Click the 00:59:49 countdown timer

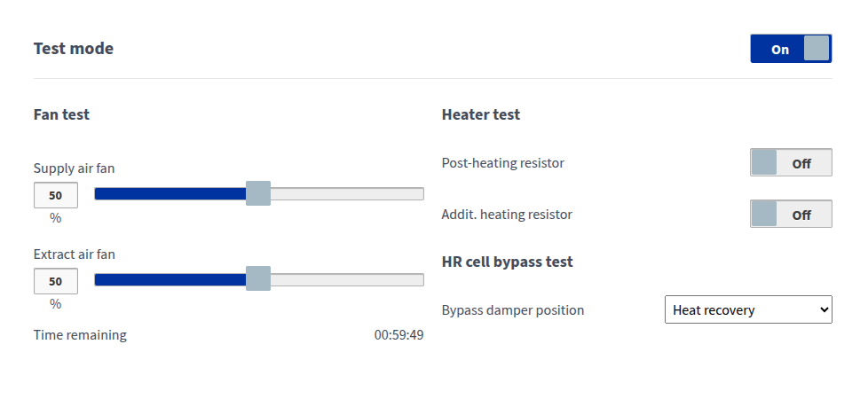pos(398,335)
